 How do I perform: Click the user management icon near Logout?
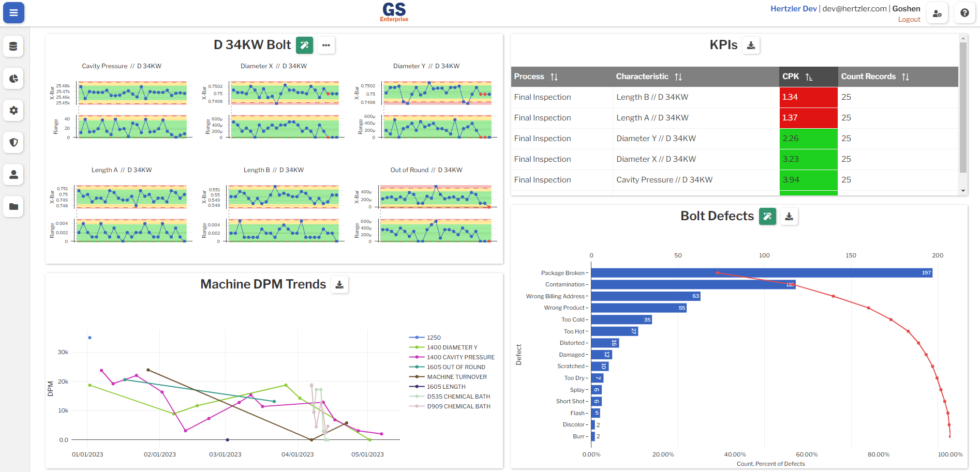(937, 12)
